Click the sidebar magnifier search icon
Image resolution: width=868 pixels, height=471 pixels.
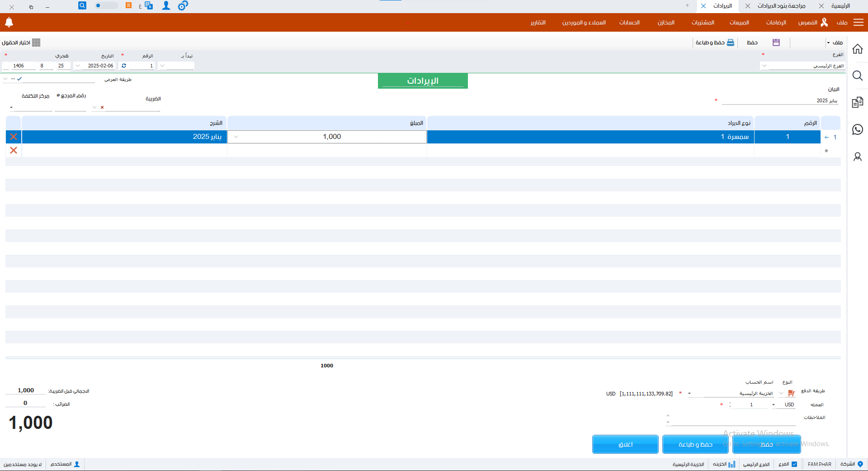tap(857, 76)
